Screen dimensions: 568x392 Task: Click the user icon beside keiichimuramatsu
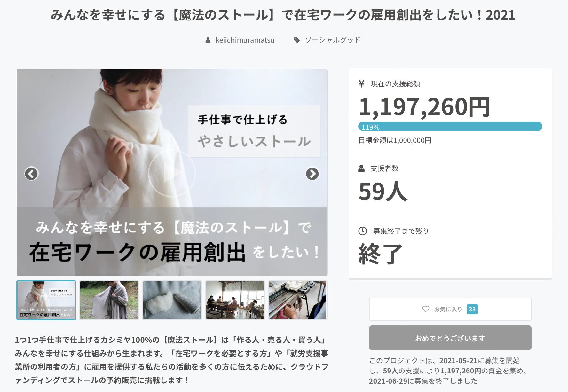click(x=208, y=40)
